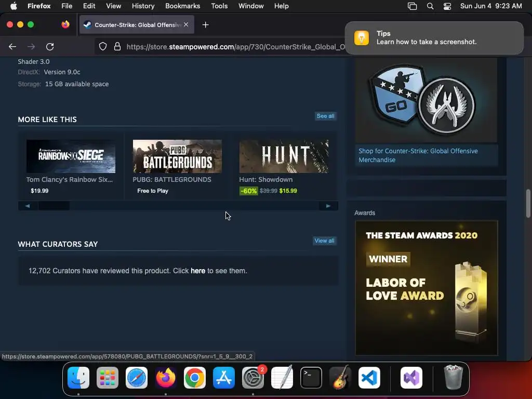Click the Forward navigation arrow
Screen dimensions: 532x399
31,46
